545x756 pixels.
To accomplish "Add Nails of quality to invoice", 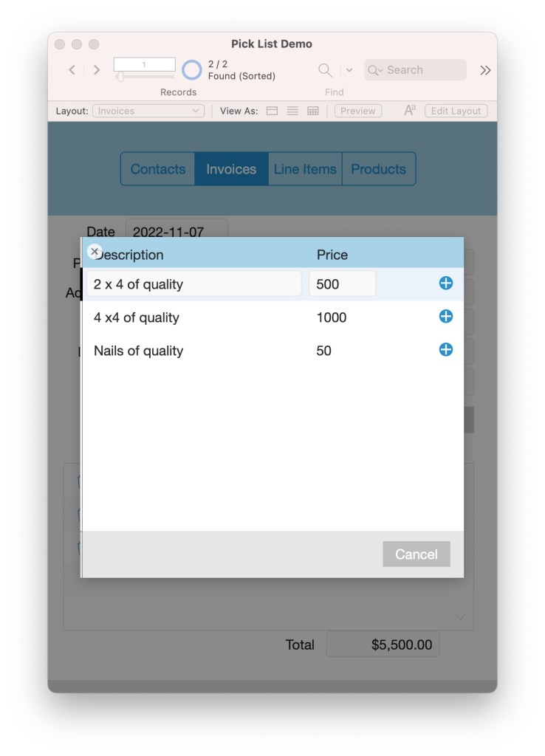I will pyautogui.click(x=445, y=350).
